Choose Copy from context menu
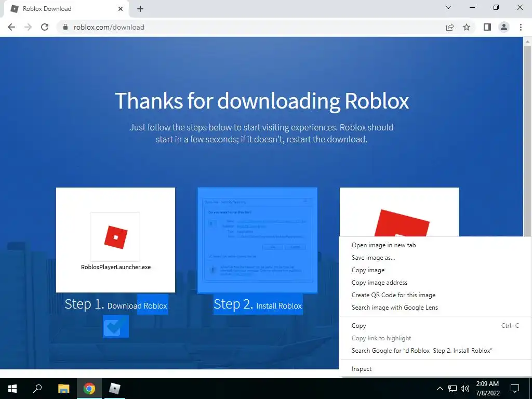Screen dimensions: 532x399 (435, 326)
